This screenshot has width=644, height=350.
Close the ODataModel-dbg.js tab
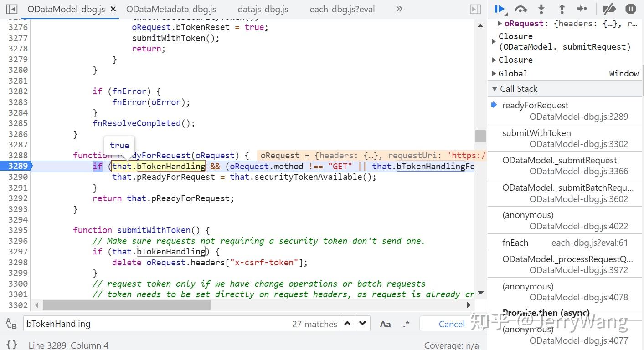point(113,9)
